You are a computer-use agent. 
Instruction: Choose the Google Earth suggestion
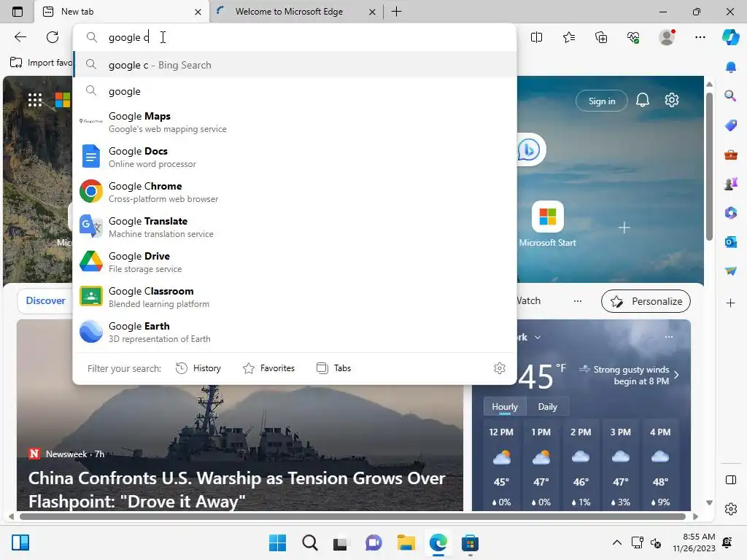pos(295,332)
